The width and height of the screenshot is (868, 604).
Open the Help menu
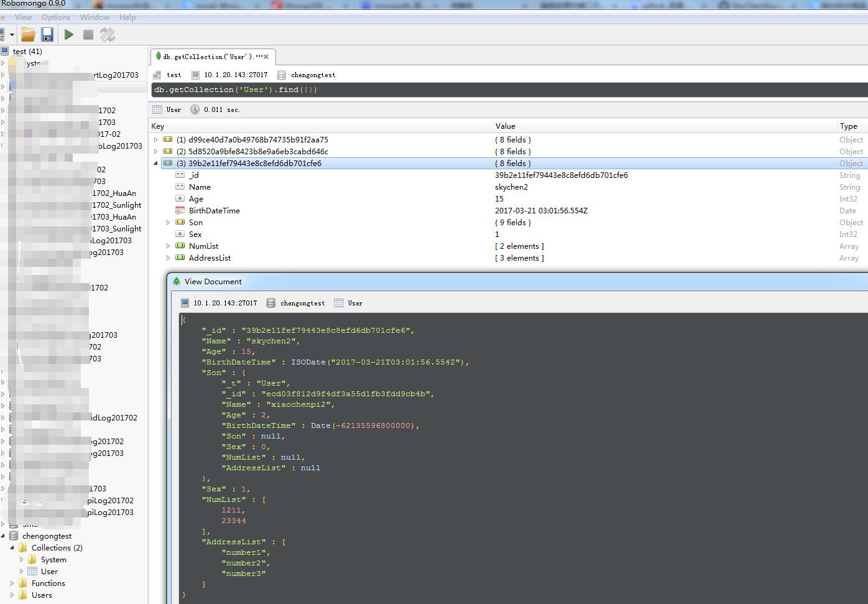(127, 17)
